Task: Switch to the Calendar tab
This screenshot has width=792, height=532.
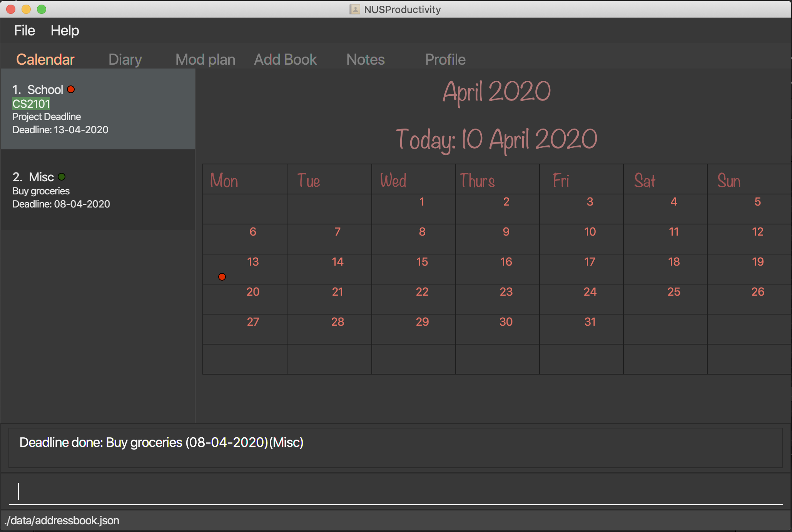Action: coord(45,59)
